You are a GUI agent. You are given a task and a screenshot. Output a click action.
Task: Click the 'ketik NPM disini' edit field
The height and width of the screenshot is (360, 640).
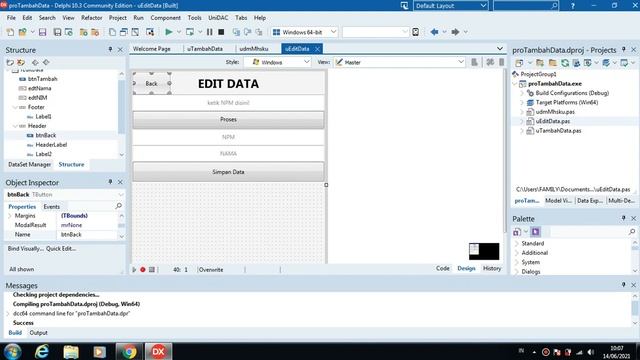(x=228, y=103)
